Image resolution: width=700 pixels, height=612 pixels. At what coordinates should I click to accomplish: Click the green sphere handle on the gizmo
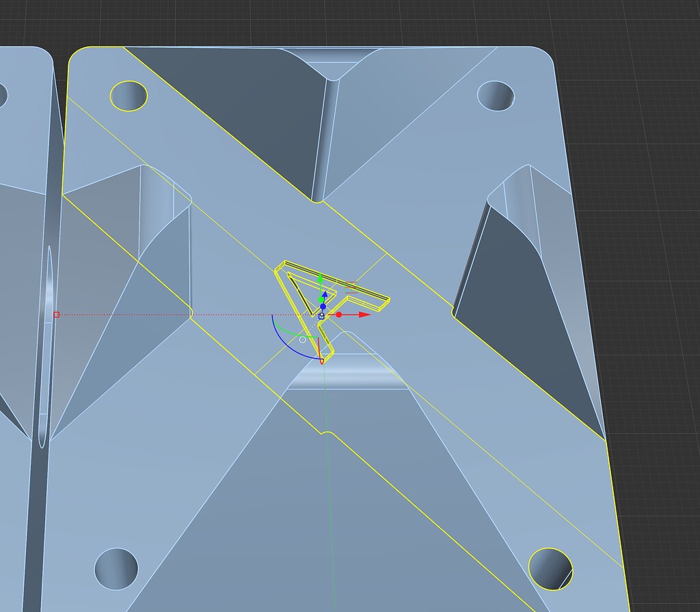[321, 300]
